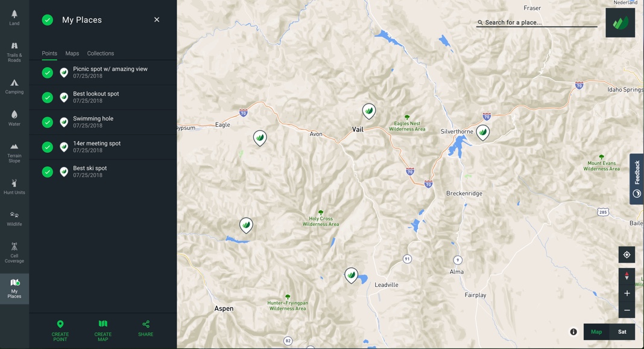Screen dimensions: 644x349
Task: Uncheck the Picnic spot w/ amazing view point
Action: pyautogui.click(x=48, y=73)
